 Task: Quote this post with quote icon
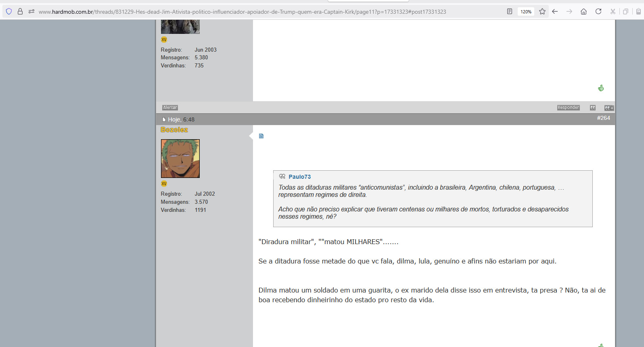coord(593,108)
